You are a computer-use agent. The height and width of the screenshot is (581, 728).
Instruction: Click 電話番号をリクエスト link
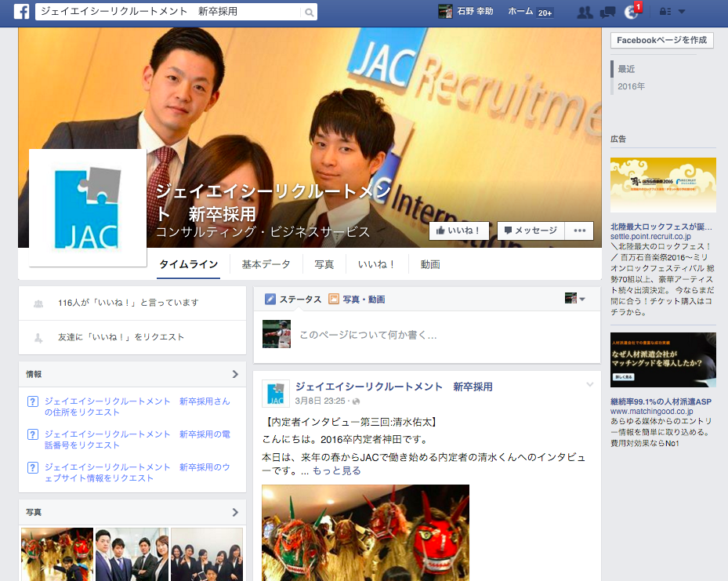(137, 440)
